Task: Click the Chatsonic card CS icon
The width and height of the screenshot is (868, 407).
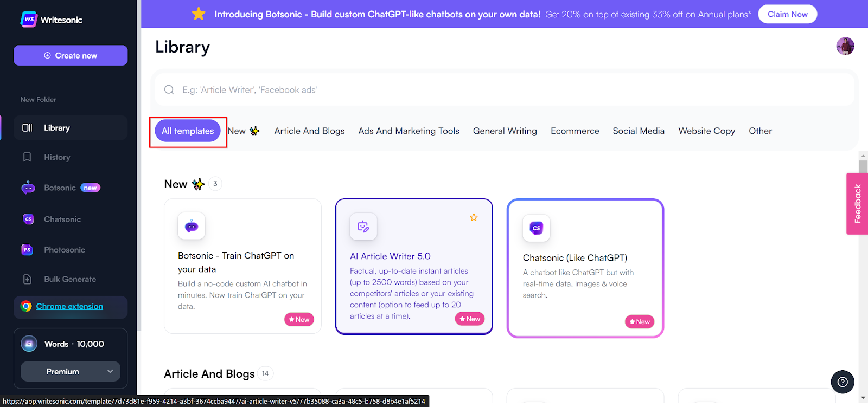Action: [537, 228]
